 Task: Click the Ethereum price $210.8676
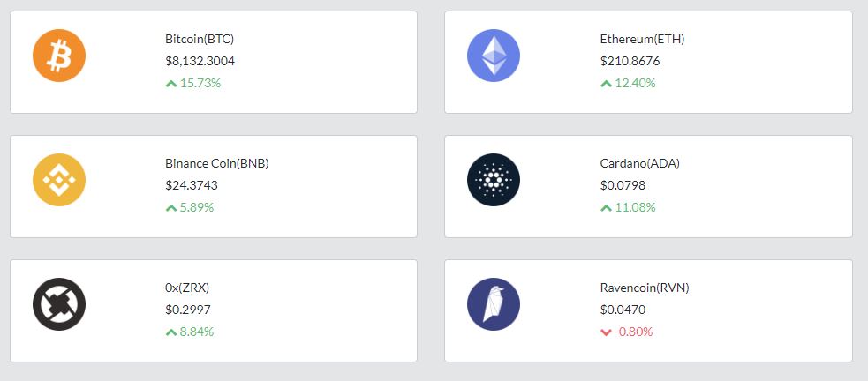coord(630,62)
